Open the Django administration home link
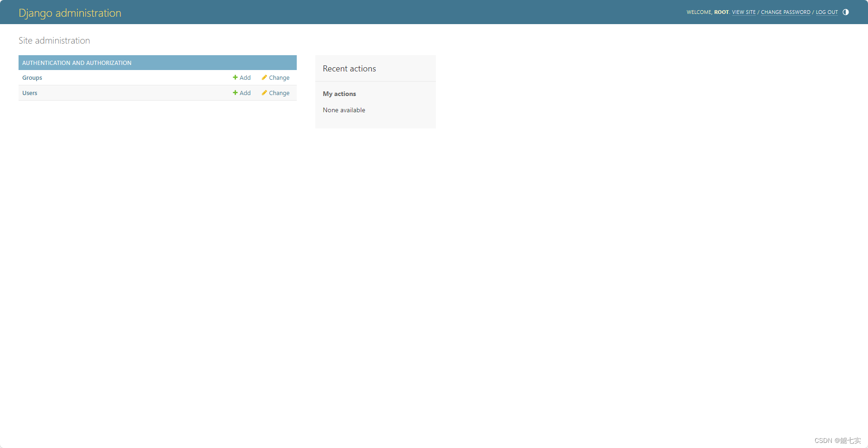868x448 pixels. tap(70, 13)
